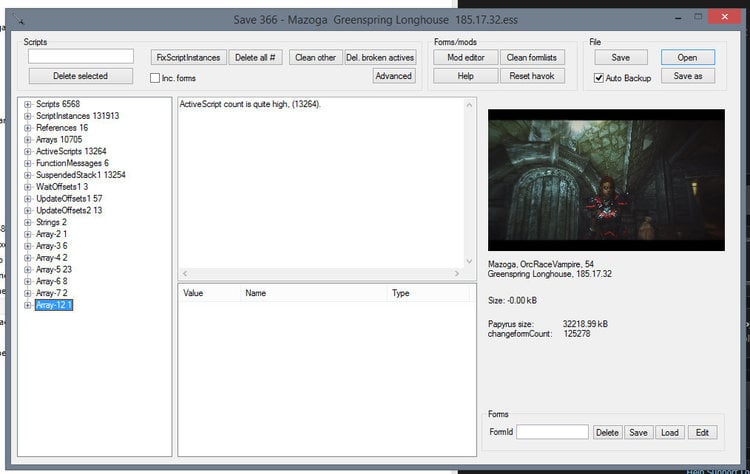This screenshot has height=474, width=750.
Task: Select the Array-2 1 tree item
Action: (52, 234)
